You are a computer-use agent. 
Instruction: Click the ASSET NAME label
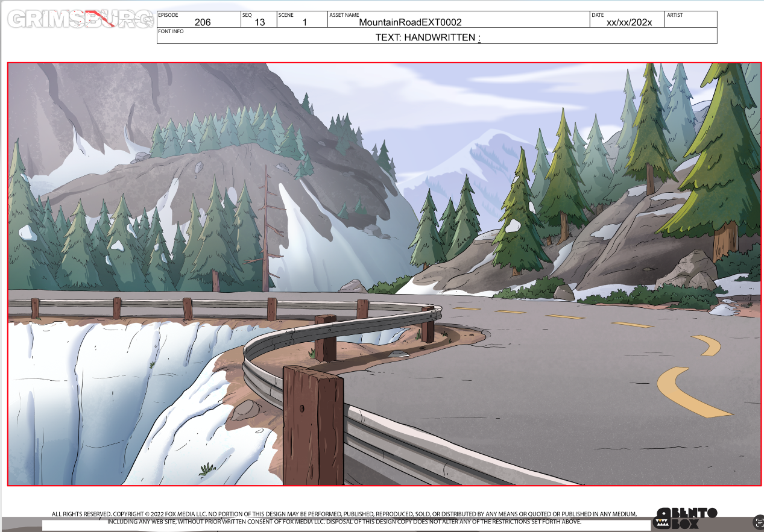coord(344,15)
